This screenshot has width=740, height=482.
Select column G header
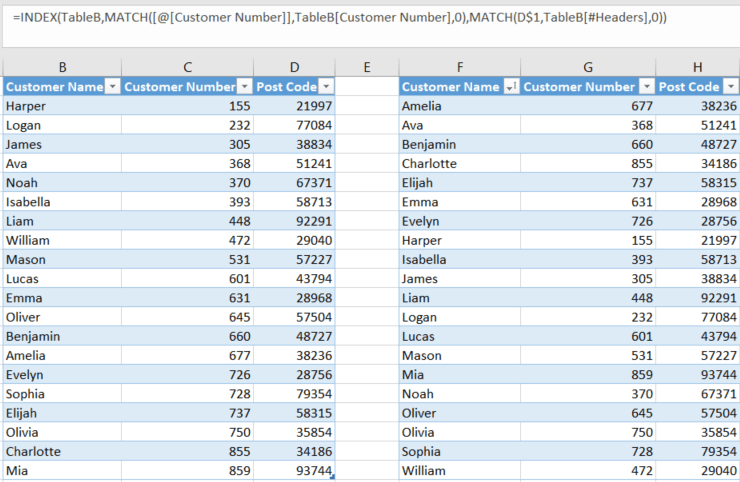coord(588,68)
